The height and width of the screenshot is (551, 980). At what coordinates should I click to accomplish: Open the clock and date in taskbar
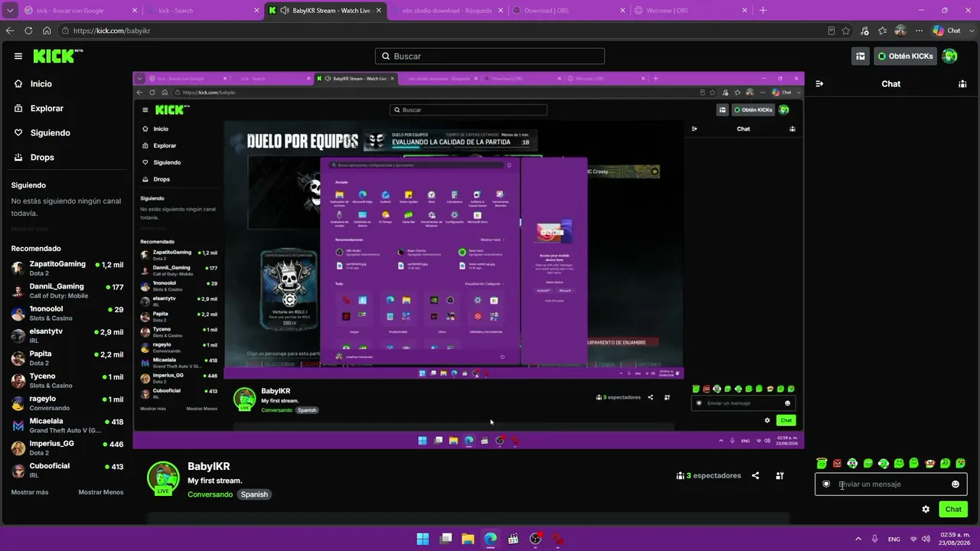tap(953, 539)
